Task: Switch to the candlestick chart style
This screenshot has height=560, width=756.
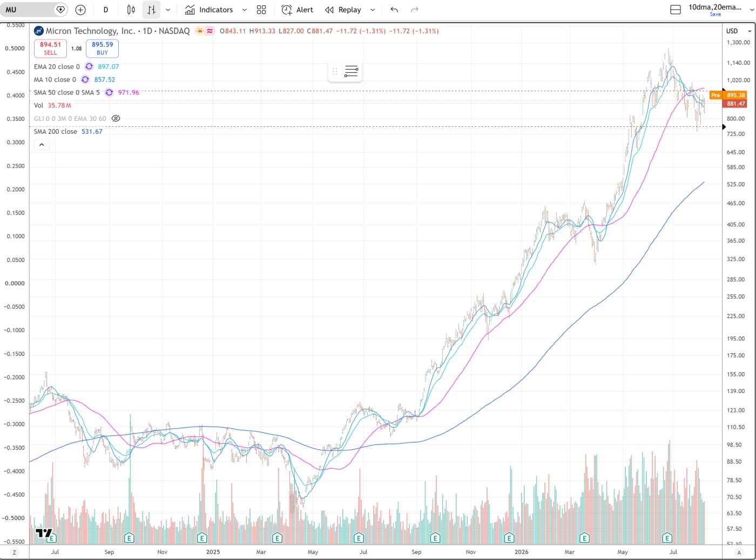Action: click(x=131, y=10)
